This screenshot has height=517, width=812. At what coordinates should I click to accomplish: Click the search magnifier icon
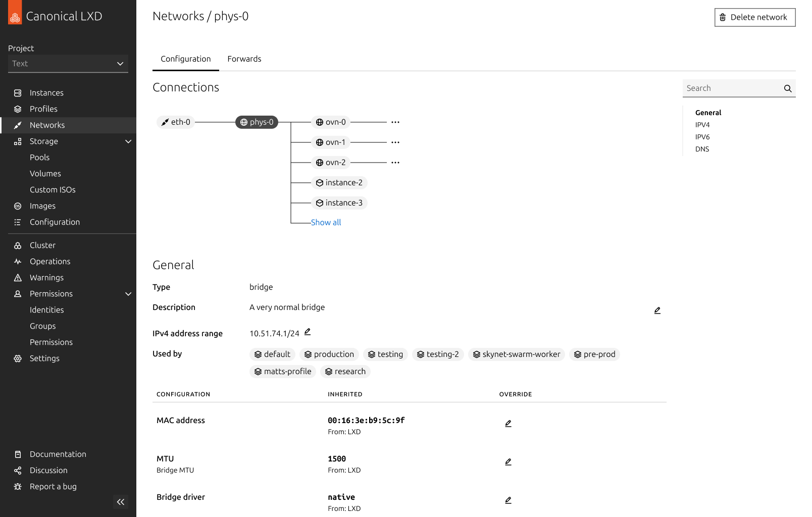(787, 88)
